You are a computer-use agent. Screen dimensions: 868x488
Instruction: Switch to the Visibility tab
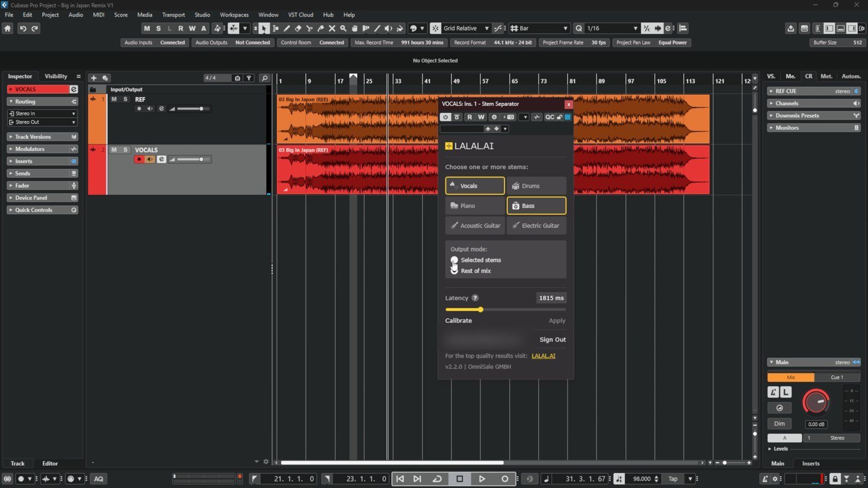coord(56,76)
